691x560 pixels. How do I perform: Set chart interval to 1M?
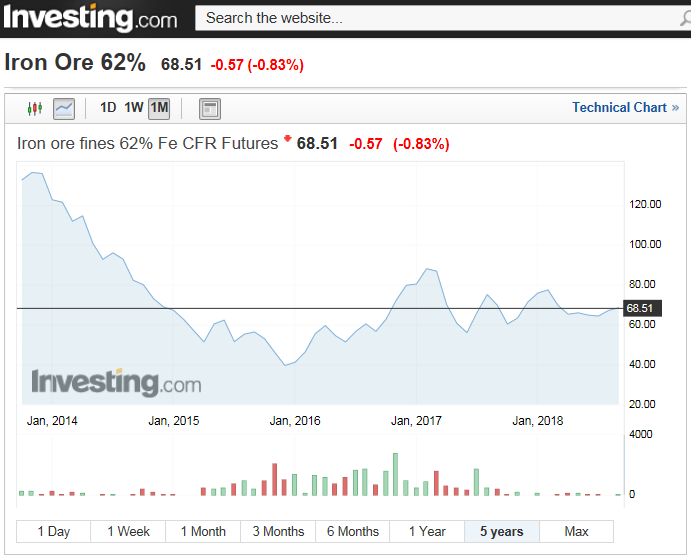pyautogui.click(x=159, y=108)
